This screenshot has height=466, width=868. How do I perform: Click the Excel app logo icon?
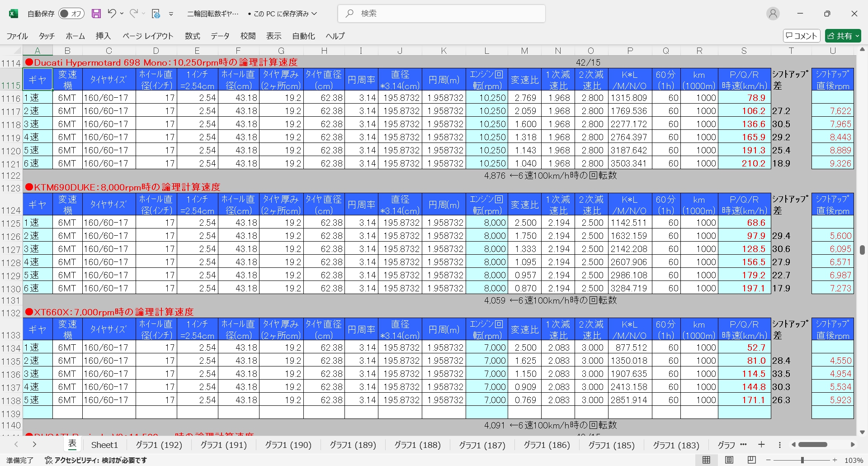point(14,14)
